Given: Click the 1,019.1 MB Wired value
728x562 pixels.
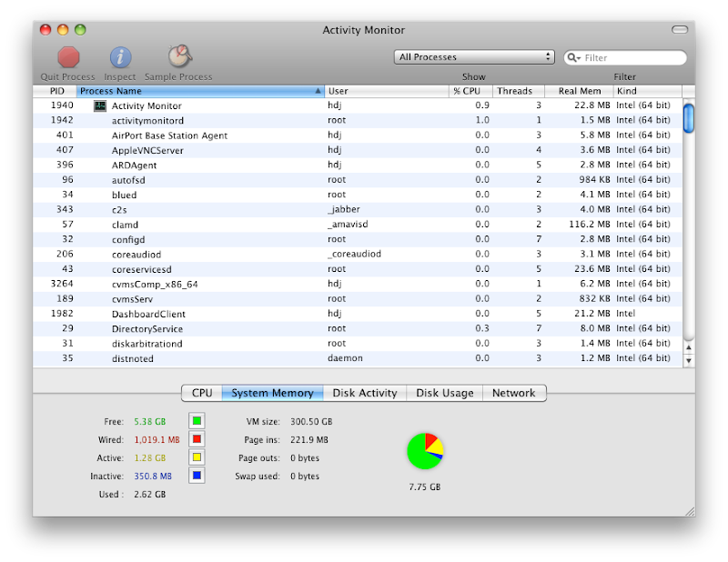Looking at the screenshot, I should click(157, 439).
